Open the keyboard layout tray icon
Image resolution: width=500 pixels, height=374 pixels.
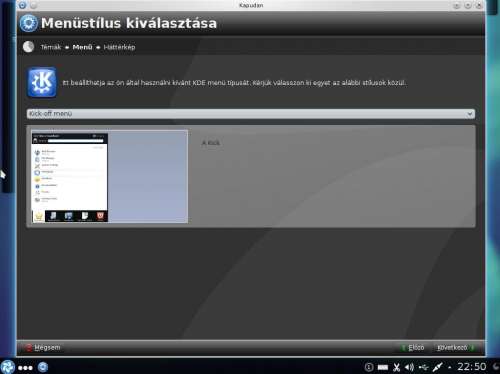pyautogui.click(x=383, y=367)
